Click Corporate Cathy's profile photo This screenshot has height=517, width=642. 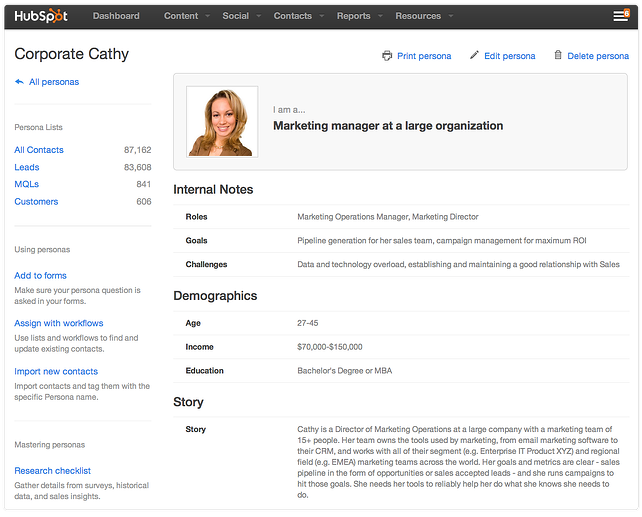point(221,122)
